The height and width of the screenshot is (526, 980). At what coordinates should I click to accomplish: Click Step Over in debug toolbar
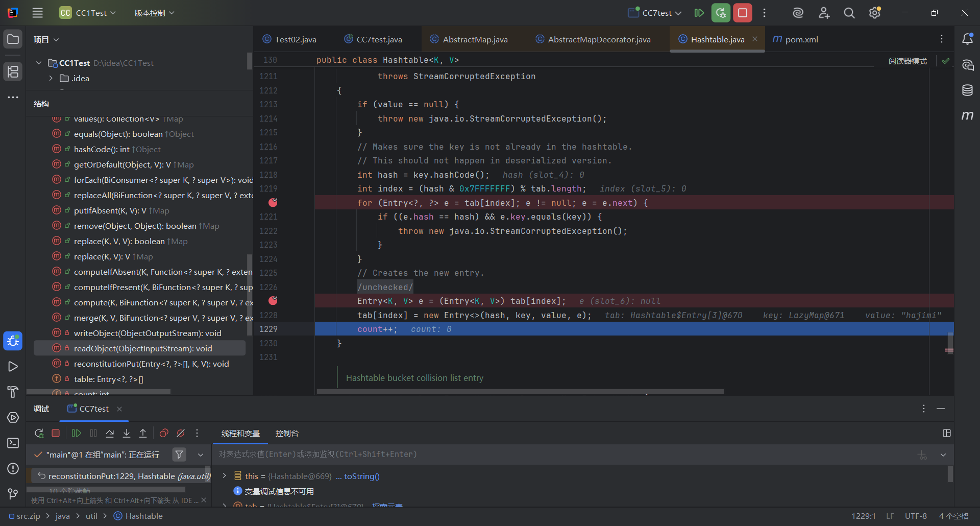pos(110,433)
